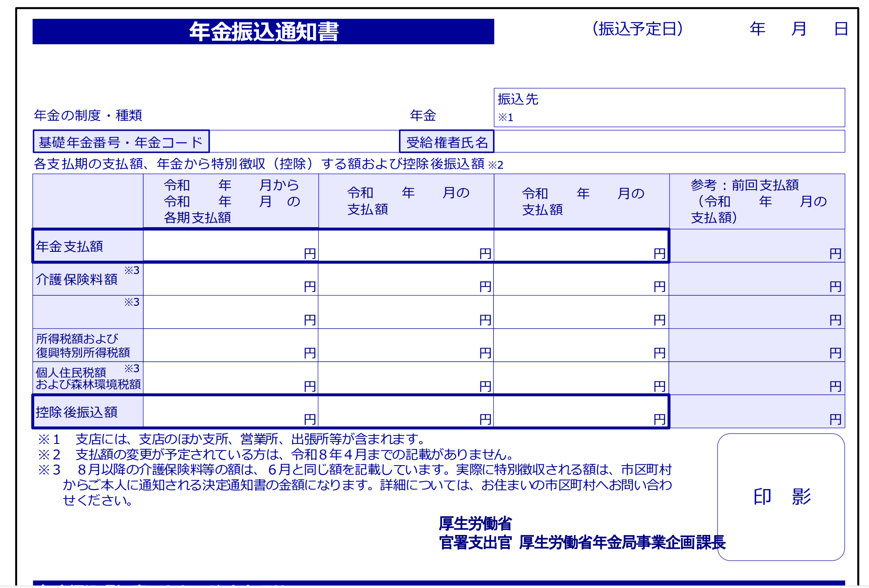Select the 年金の制度・種類 label
Image resolution: width=869 pixels, height=588 pixels.
(88, 116)
